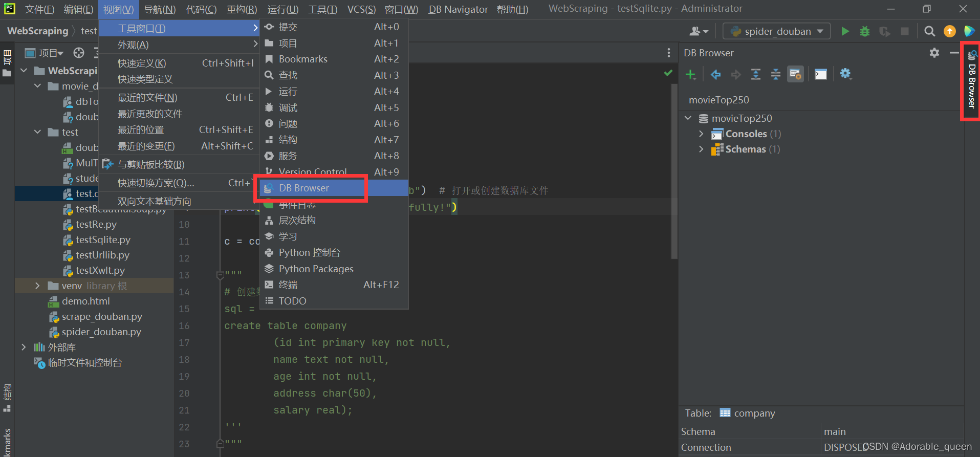
Task: Toggle object properties icon in DB Browser
Action: [795, 74]
